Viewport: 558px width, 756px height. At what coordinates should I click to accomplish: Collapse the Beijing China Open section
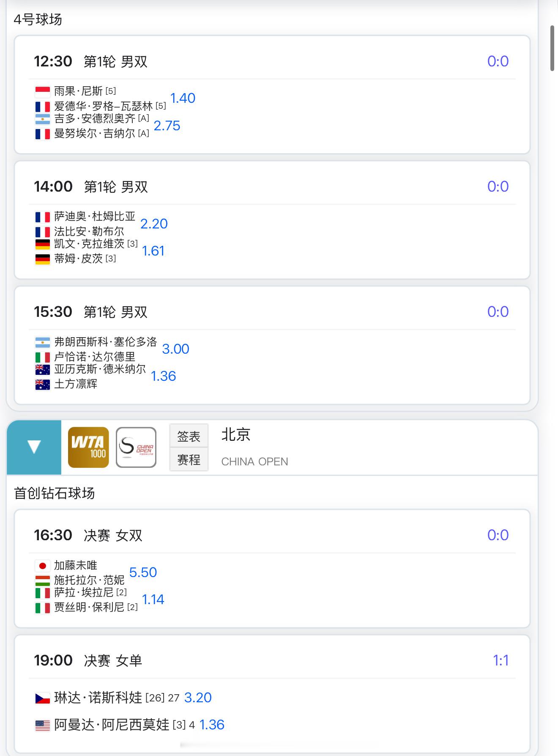(34, 447)
